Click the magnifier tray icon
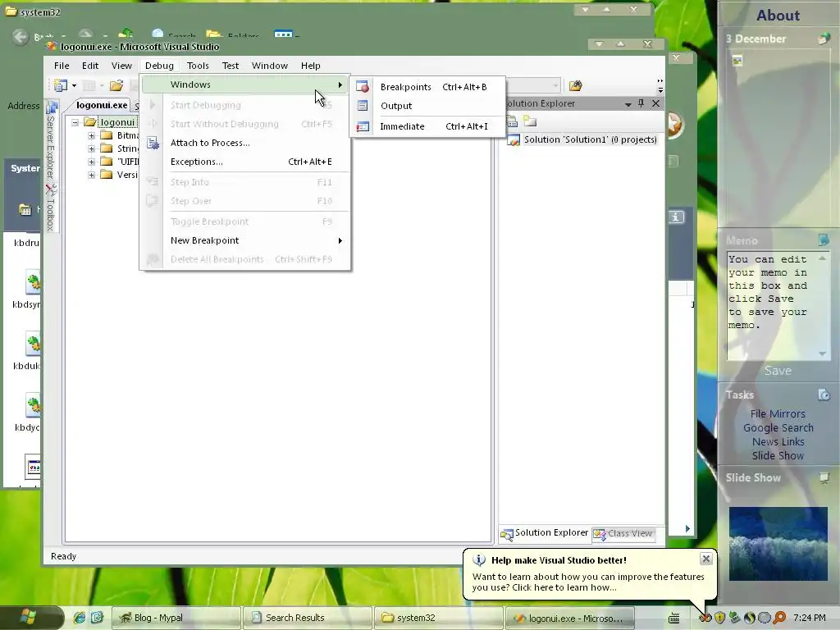Viewport: 840px width, 630px height. [779, 618]
